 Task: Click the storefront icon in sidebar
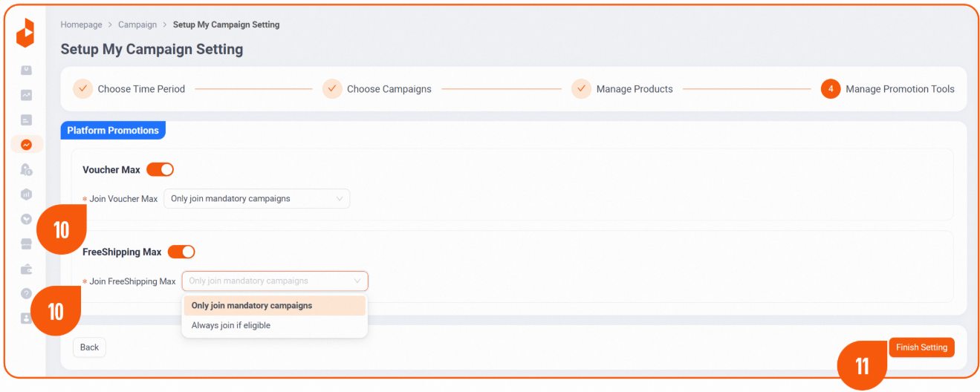click(x=26, y=244)
